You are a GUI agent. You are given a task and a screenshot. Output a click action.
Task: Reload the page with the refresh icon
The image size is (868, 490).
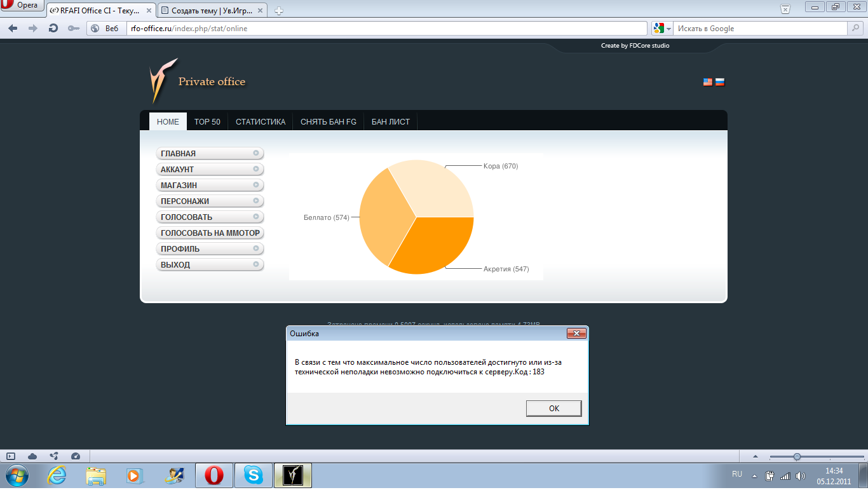(53, 29)
